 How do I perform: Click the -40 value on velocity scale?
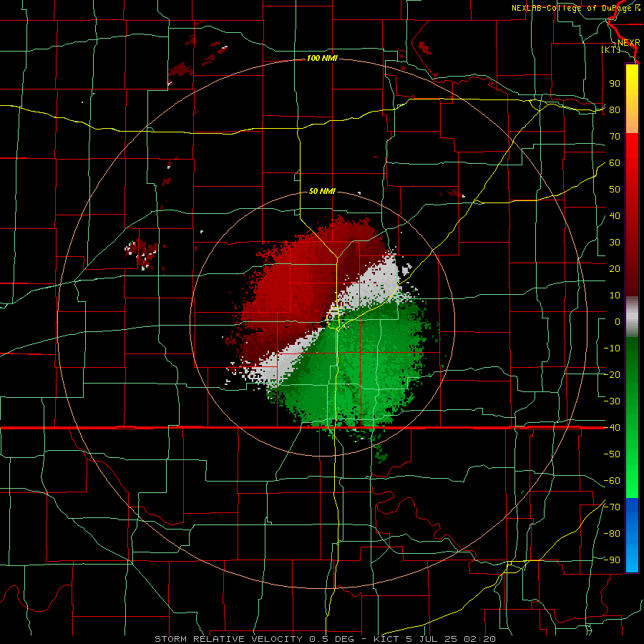point(612,428)
